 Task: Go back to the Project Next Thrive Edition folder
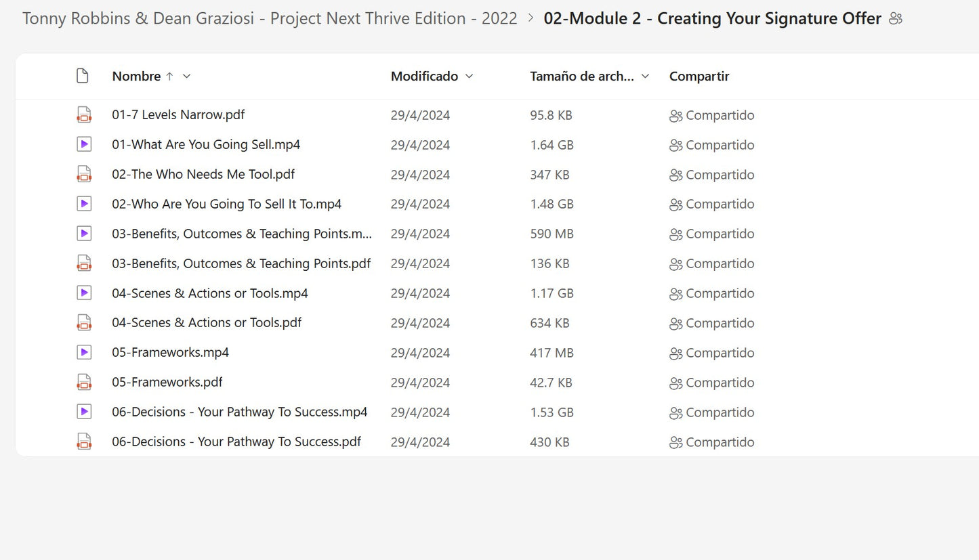pyautogui.click(x=270, y=18)
